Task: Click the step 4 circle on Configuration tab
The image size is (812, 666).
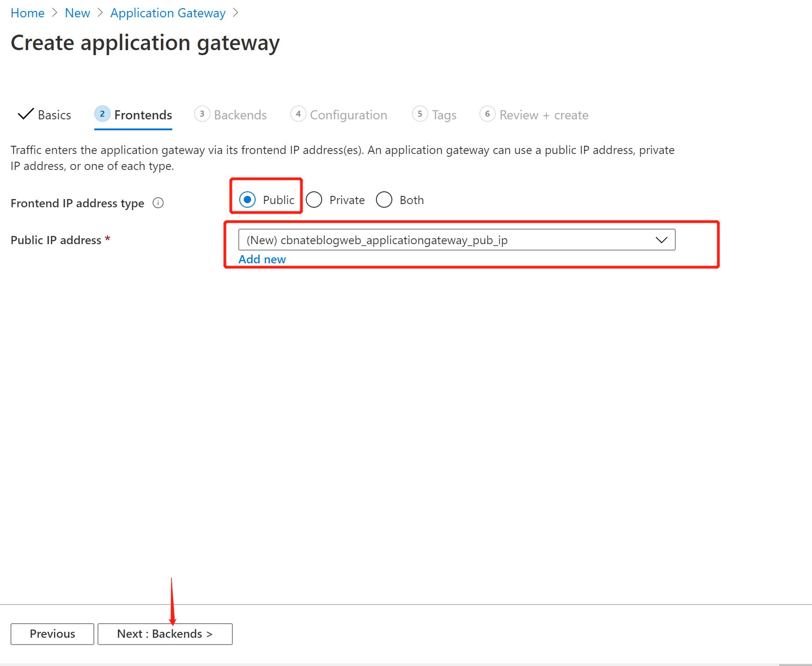Action: click(x=298, y=114)
